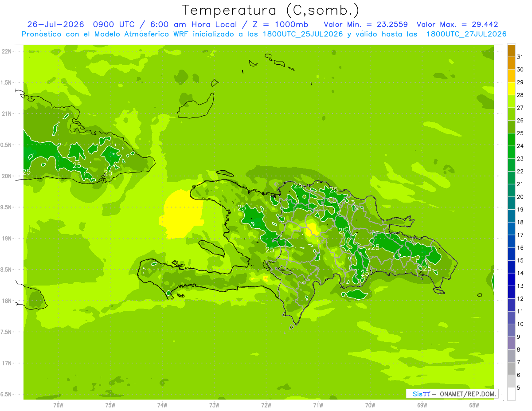The height and width of the screenshot is (411, 532).
Task: Click the "73W" longitude axis label
Action: (214, 405)
